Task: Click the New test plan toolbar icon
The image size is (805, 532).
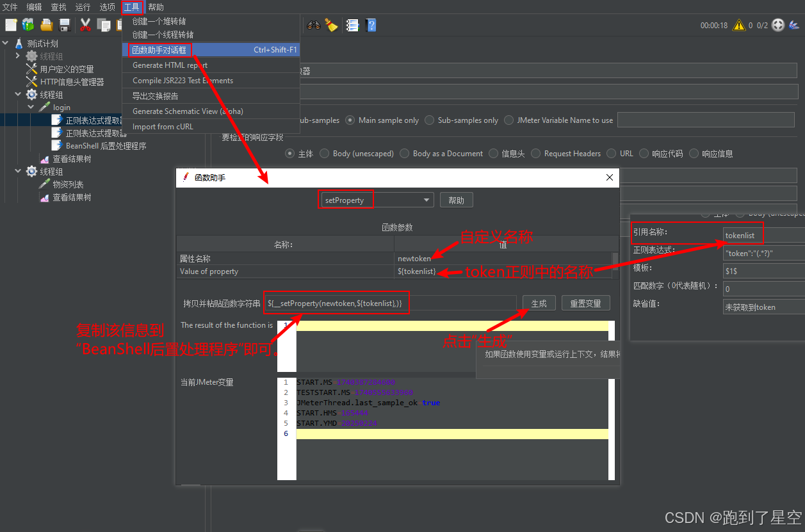Action: 11,25
